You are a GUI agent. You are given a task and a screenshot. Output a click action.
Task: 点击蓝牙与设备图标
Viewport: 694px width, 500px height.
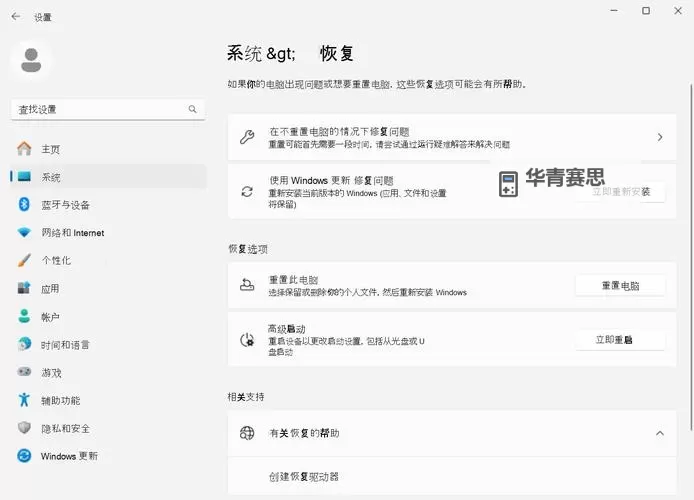[24, 205]
